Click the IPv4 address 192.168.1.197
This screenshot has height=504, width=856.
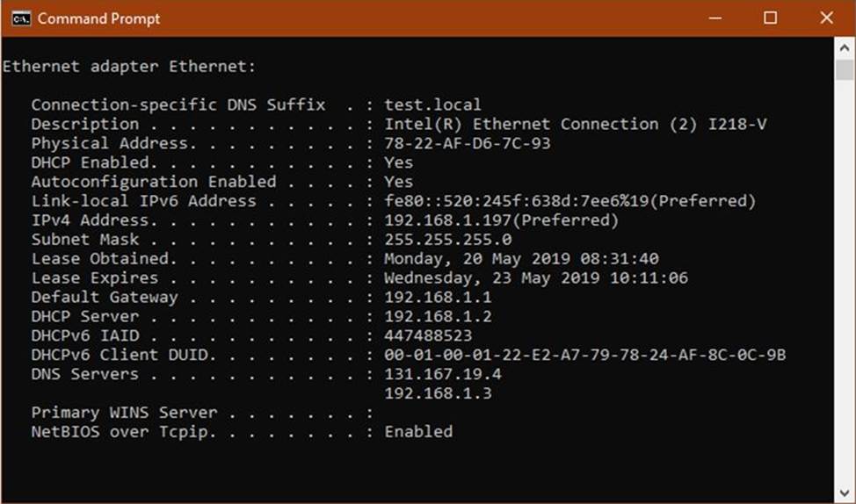pos(453,220)
